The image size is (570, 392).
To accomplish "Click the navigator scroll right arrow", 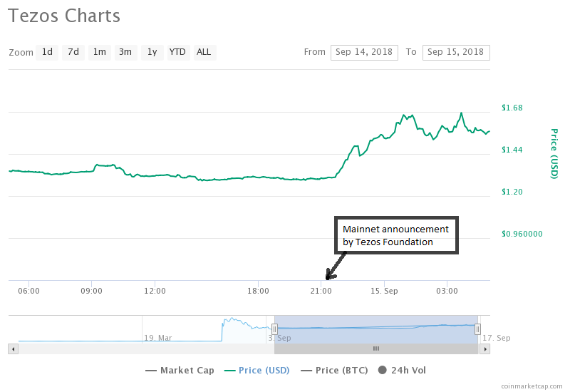I will tap(485, 349).
